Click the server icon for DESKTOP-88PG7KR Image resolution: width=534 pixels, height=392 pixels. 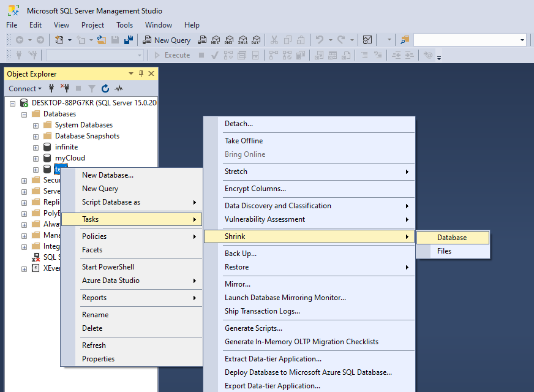tap(24, 103)
